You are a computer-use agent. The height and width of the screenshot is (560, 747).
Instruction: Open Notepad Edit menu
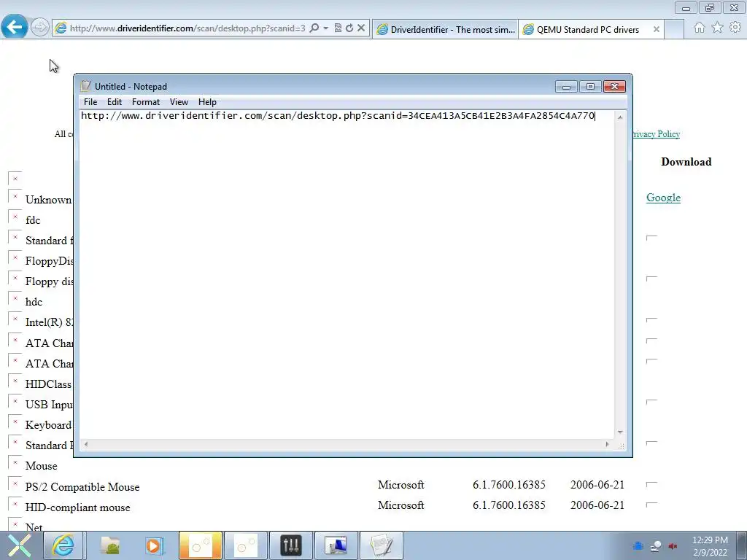point(115,102)
